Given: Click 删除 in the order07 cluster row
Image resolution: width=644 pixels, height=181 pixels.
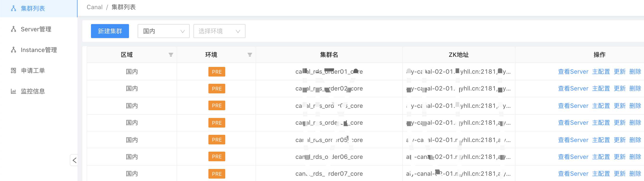Looking at the screenshot, I should point(635,174).
